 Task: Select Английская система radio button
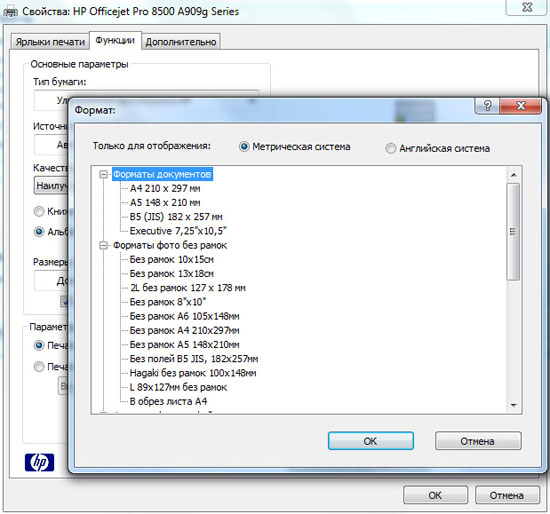390,148
